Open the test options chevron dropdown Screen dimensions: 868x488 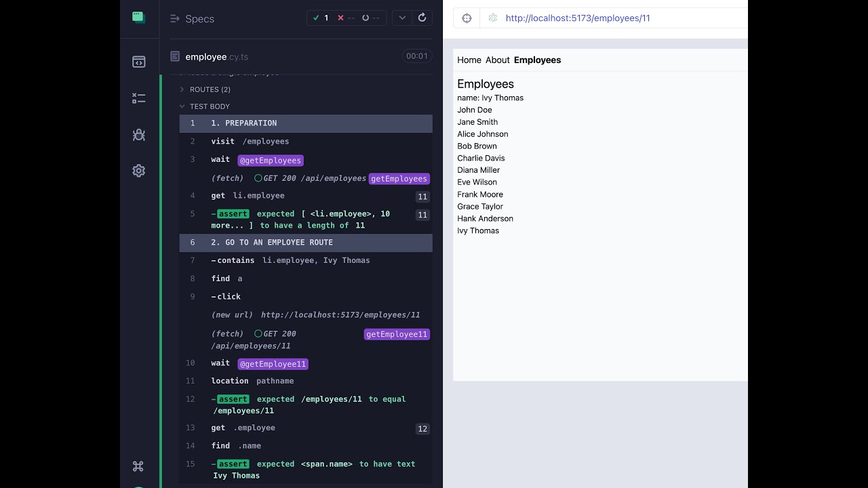(402, 18)
